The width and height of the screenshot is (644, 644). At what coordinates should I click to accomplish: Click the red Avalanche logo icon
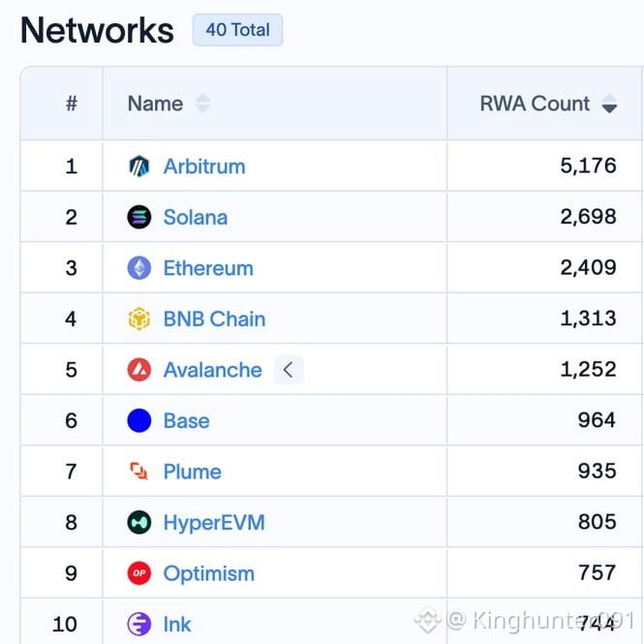pos(139,370)
